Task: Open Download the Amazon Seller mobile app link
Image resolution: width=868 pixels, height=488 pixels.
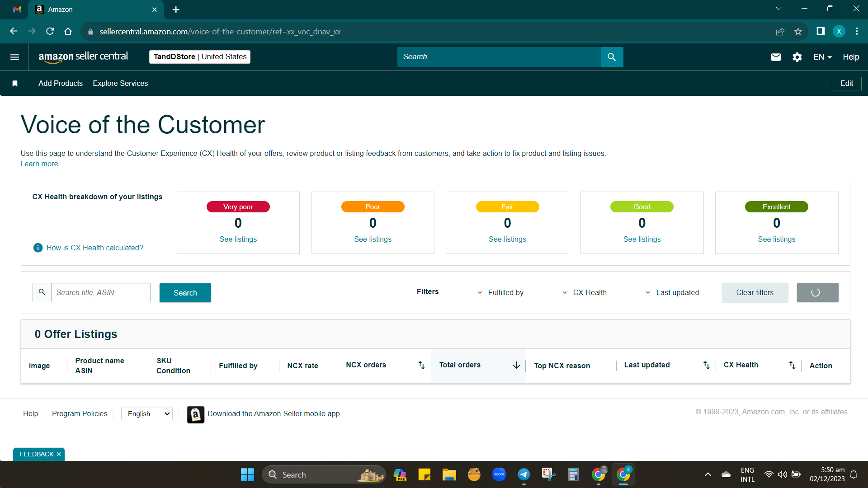Action: pos(274,414)
